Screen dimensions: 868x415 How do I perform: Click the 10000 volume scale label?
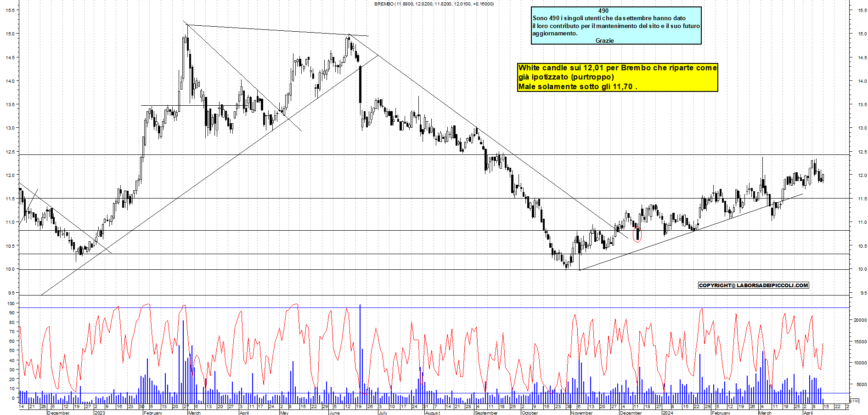coord(860,363)
